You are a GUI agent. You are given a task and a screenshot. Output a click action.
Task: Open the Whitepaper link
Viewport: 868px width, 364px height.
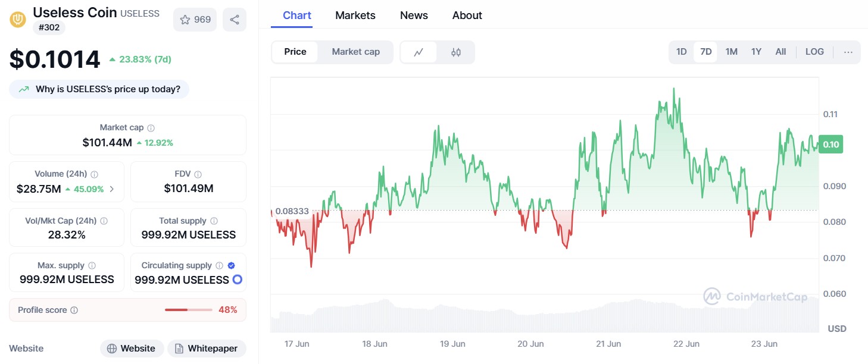pos(206,349)
